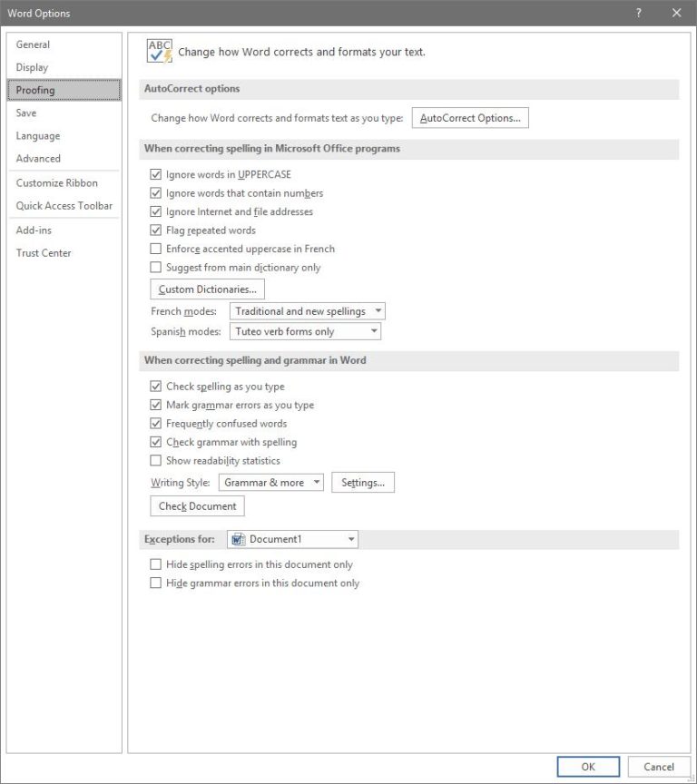Click the Custom Dictionaries button

pyautogui.click(x=207, y=289)
